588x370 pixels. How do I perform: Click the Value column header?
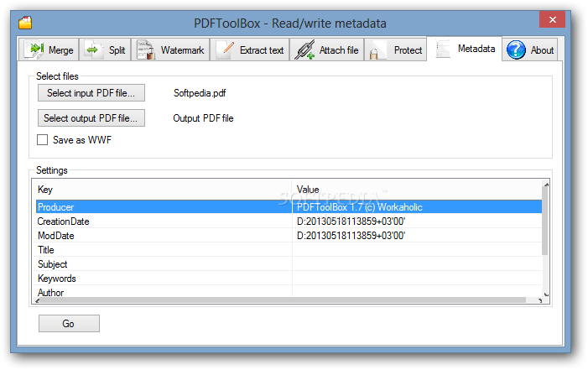(x=417, y=189)
